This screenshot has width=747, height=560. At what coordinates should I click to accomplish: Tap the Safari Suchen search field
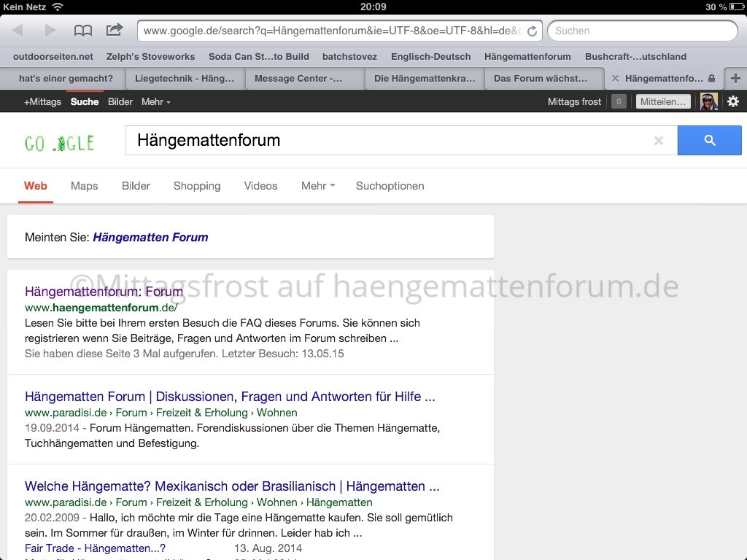pyautogui.click(x=642, y=31)
